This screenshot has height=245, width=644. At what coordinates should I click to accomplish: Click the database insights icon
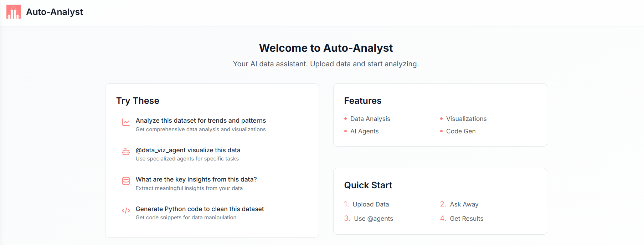click(126, 181)
